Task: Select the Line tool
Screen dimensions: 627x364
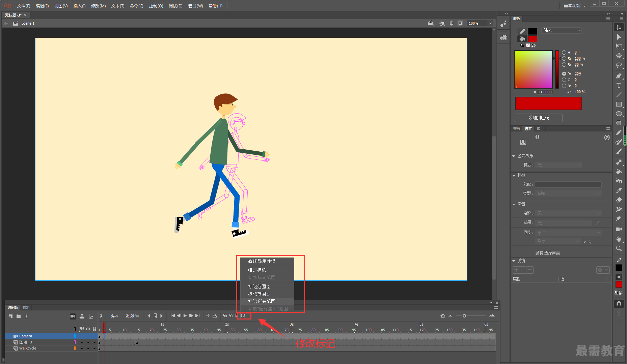Action: (x=619, y=95)
